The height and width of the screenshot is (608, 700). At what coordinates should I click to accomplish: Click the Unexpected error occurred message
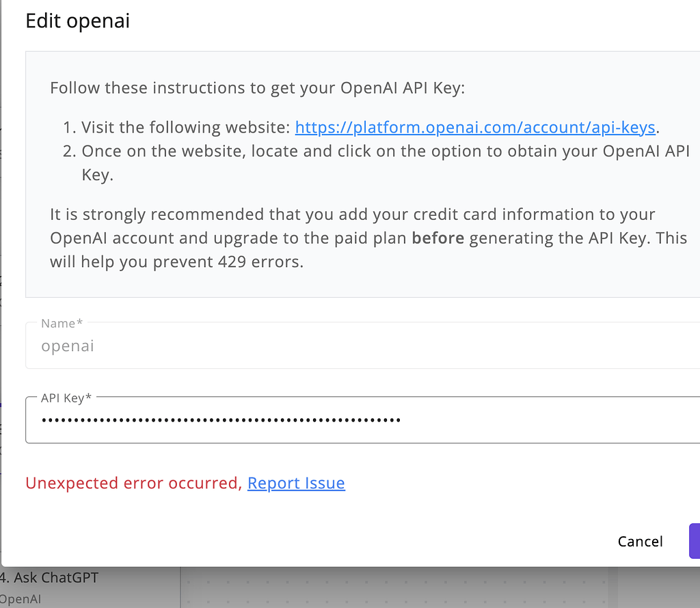coord(132,483)
